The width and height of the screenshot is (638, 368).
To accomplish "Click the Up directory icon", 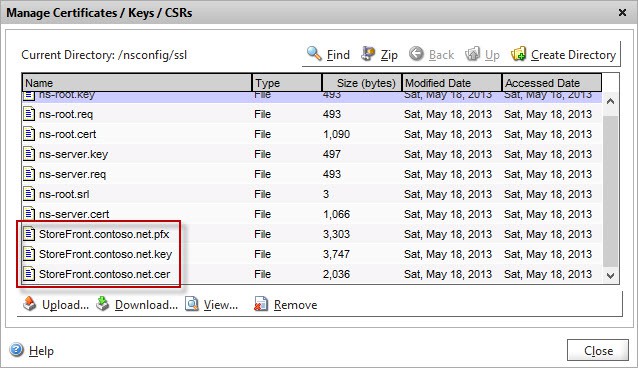I will point(472,53).
